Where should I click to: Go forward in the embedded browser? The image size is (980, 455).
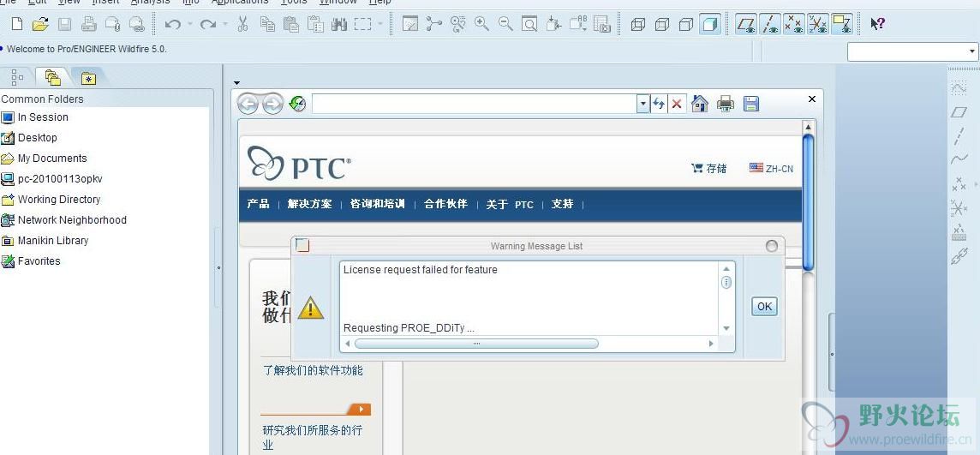coord(272,104)
